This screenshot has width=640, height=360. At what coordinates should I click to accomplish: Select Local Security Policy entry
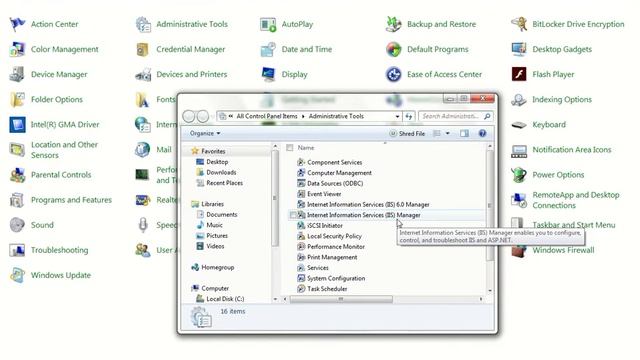[334, 236]
